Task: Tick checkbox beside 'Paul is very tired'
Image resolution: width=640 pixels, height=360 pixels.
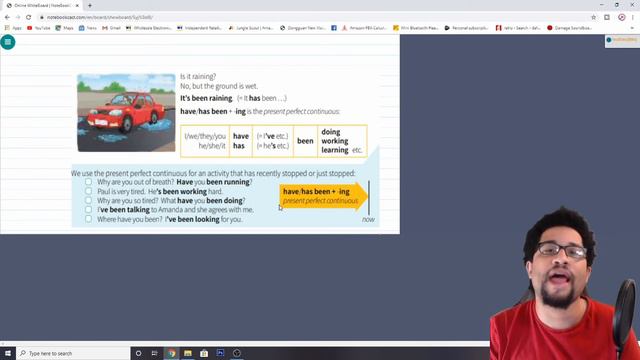Action: [x=89, y=191]
